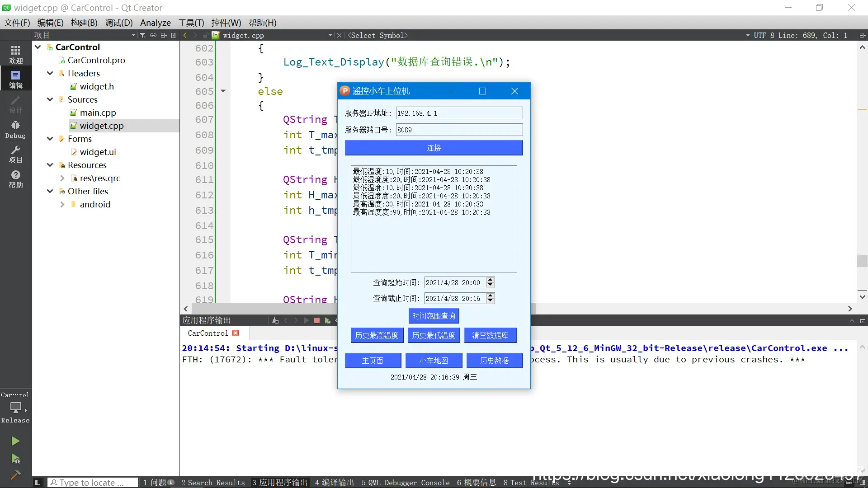The image size is (868, 488).
Task: Run the project with green play button
Action: pyautogui.click(x=15, y=441)
